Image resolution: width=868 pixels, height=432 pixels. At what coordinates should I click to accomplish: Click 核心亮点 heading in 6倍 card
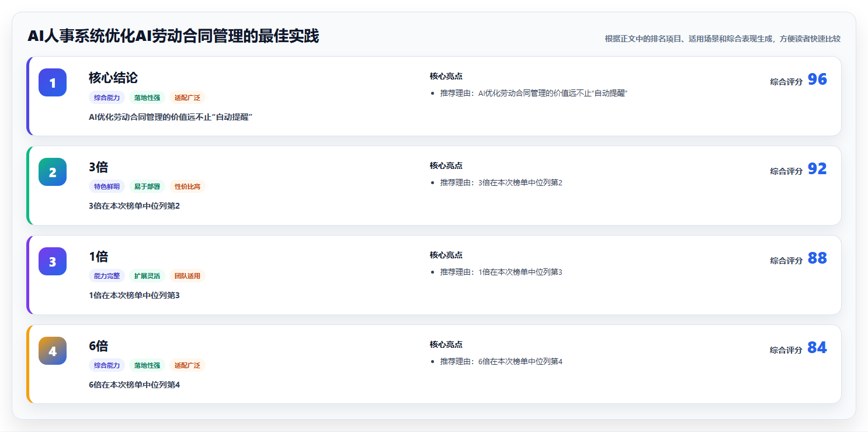pos(446,344)
